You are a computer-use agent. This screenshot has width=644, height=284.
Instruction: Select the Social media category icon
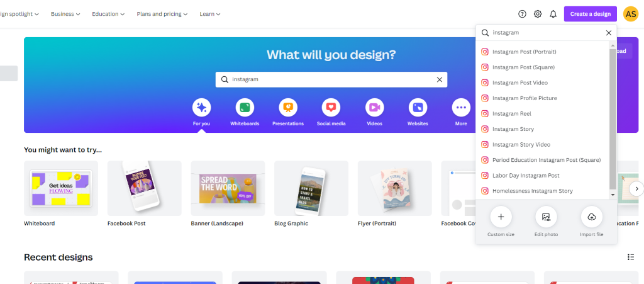331,108
